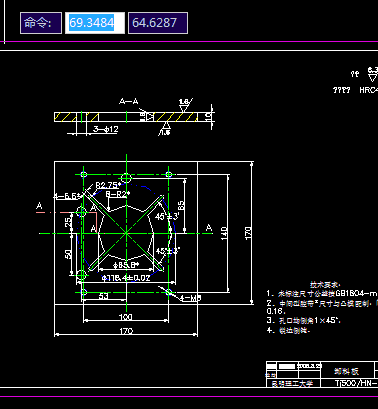Click the R2.75* radius annotation
The width and height of the screenshot is (378, 409).
(x=108, y=185)
